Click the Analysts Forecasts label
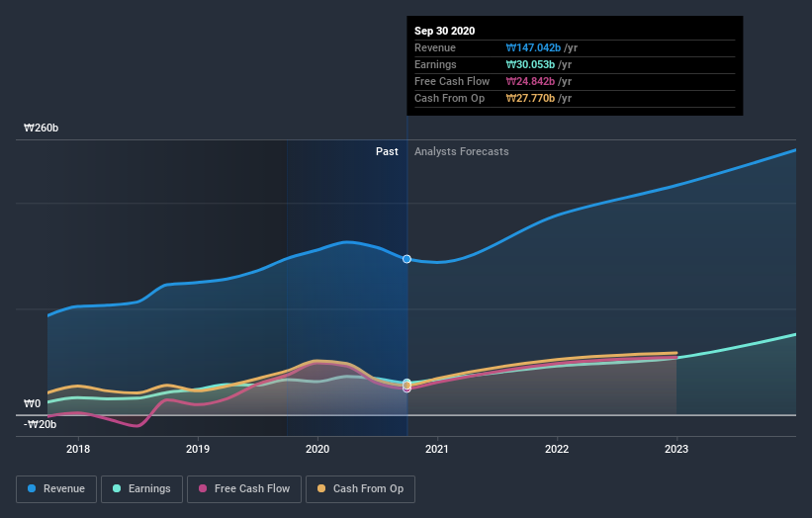 462,151
